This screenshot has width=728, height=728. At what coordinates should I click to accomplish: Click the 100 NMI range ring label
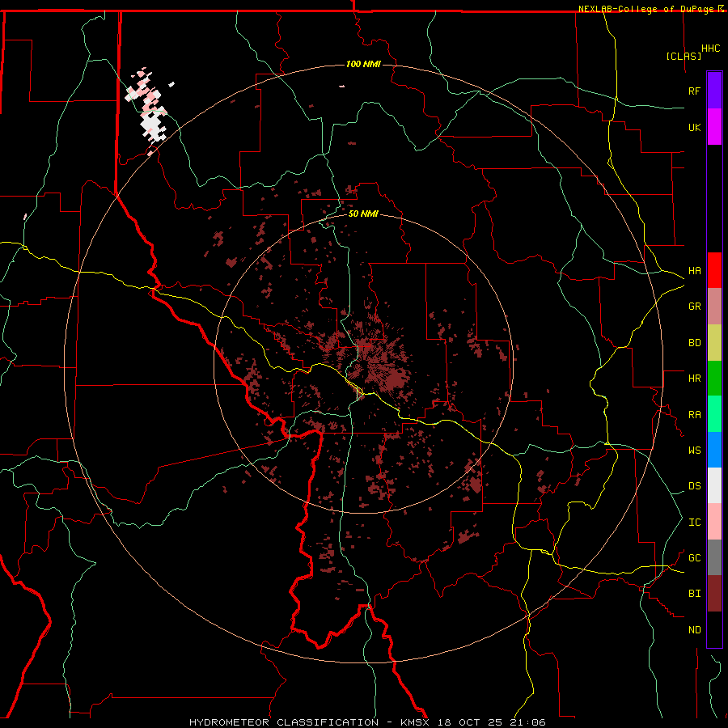[x=363, y=64]
